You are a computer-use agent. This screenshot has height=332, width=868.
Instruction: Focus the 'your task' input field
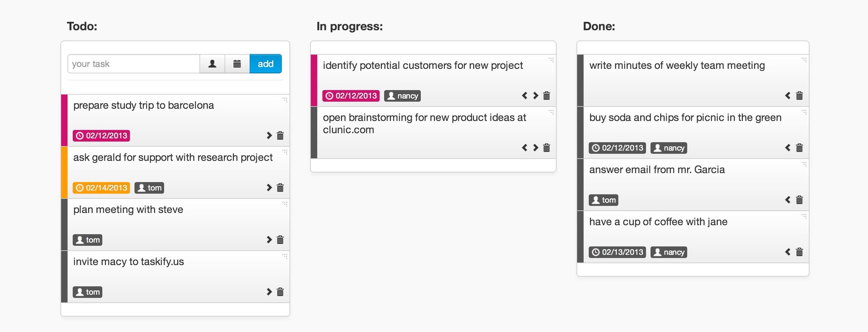[x=134, y=64]
